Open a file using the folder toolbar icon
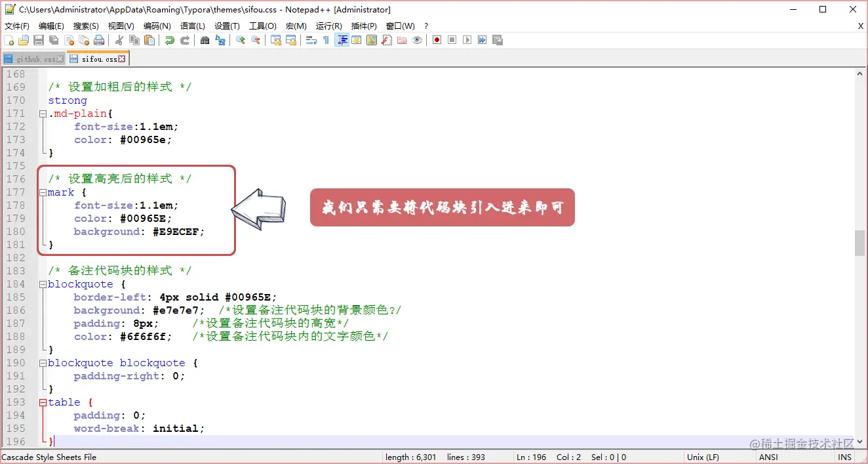The height and width of the screenshot is (464, 868). [23, 40]
